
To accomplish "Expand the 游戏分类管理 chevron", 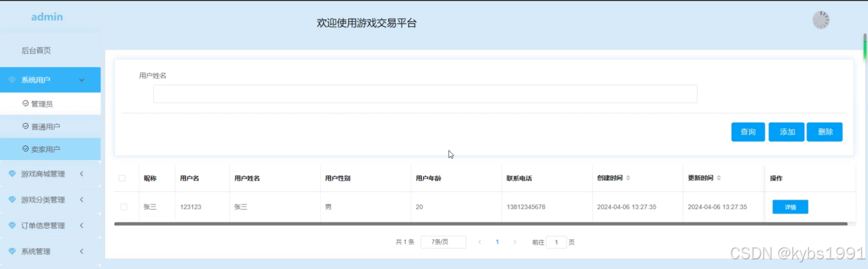I will pyautogui.click(x=82, y=200).
